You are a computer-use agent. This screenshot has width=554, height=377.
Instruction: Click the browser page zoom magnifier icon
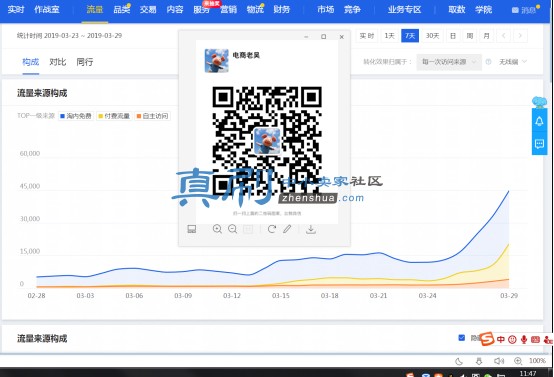click(518, 361)
